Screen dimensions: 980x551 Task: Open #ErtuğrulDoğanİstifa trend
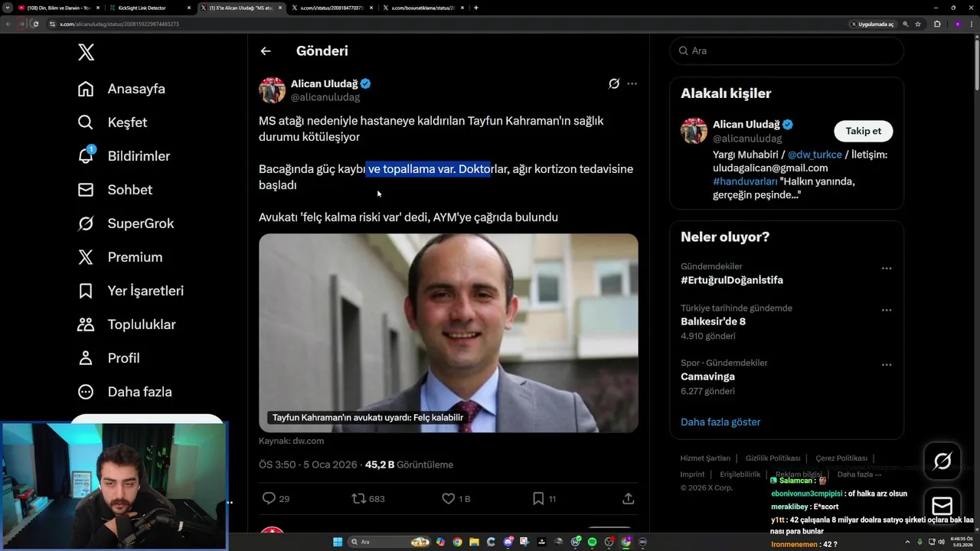[x=732, y=280]
